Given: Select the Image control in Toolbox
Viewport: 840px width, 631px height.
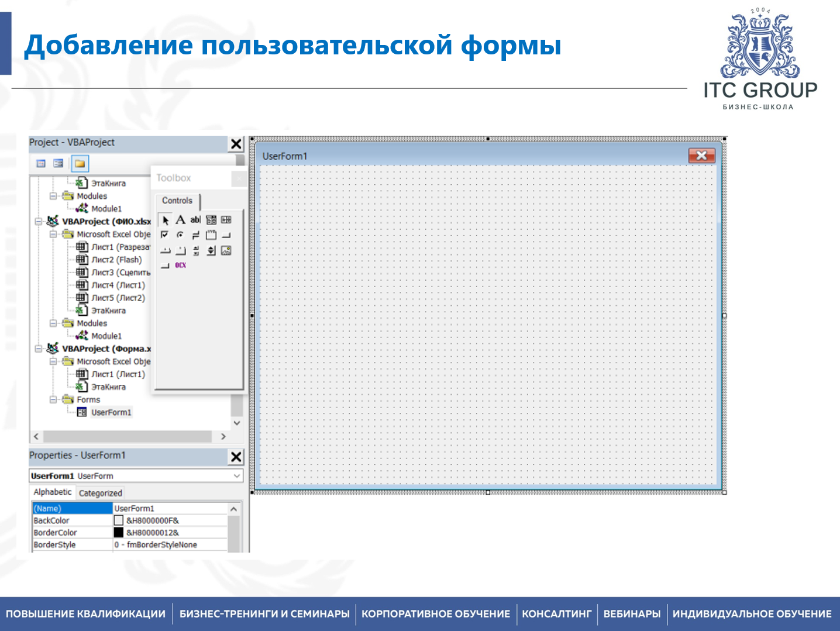Looking at the screenshot, I should click(226, 251).
